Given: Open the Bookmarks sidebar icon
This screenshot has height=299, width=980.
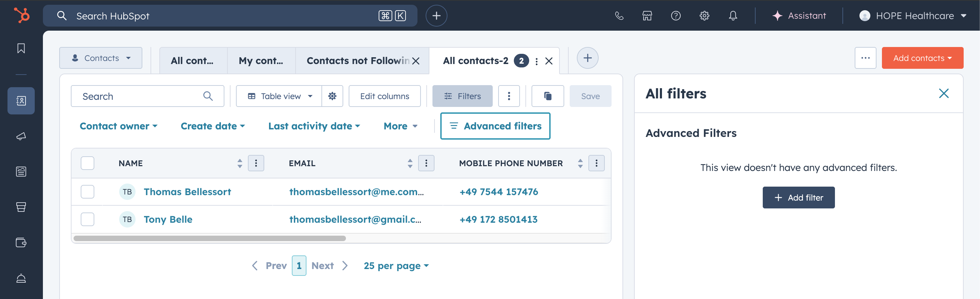Looking at the screenshot, I should (x=21, y=48).
